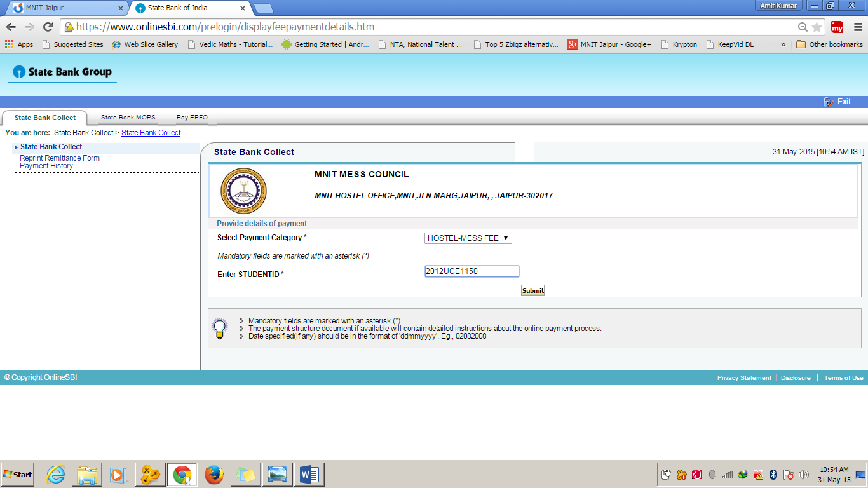Viewport: 868px width, 488px height.
Task: Follow the State Bank Collect breadcrumb link
Action: point(151,133)
